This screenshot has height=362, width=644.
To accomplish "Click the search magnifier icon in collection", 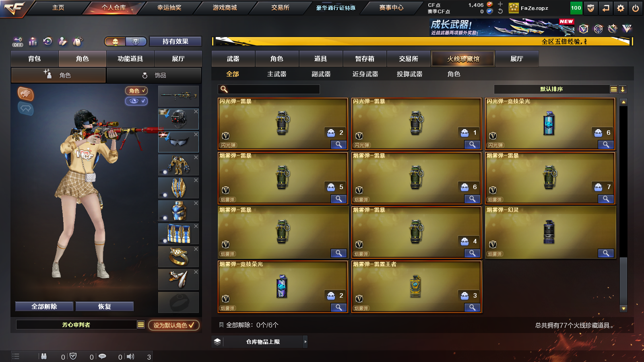I will [224, 89].
